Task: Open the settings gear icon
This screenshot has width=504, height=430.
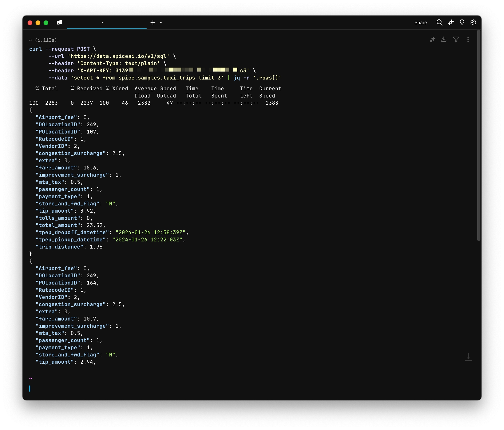Action: (x=473, y=22)
